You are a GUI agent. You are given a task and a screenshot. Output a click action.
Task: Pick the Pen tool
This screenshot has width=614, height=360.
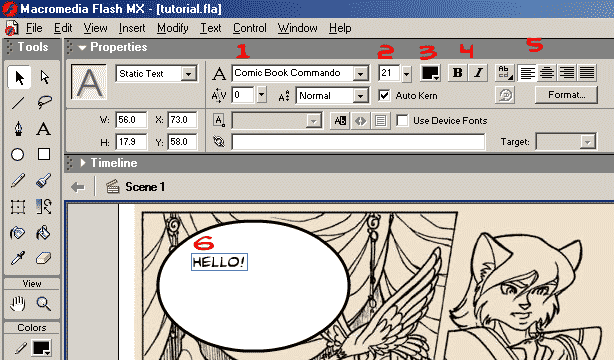[18, 128]
